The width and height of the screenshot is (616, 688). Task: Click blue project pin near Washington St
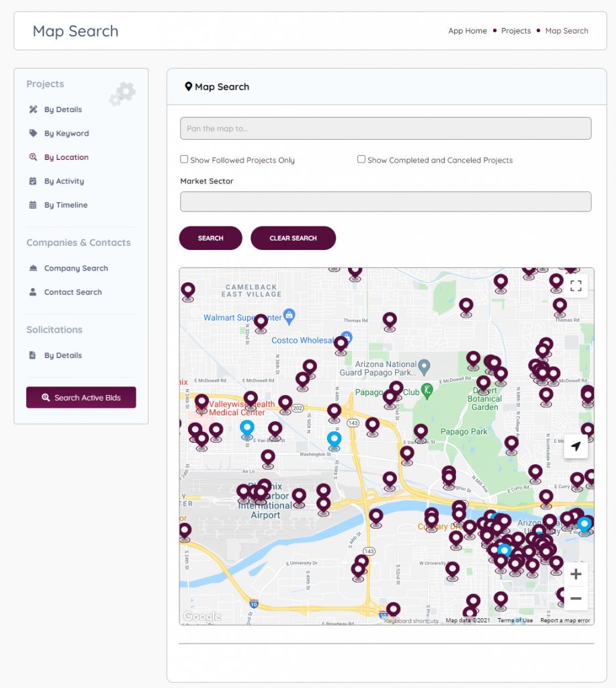pyautogui.click(x=335, y=439)
